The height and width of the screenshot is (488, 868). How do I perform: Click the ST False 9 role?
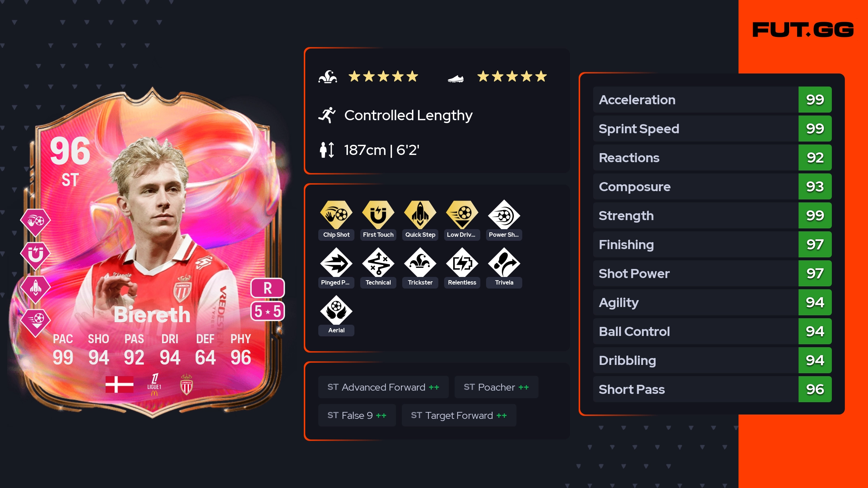click(x=357, y=415)
